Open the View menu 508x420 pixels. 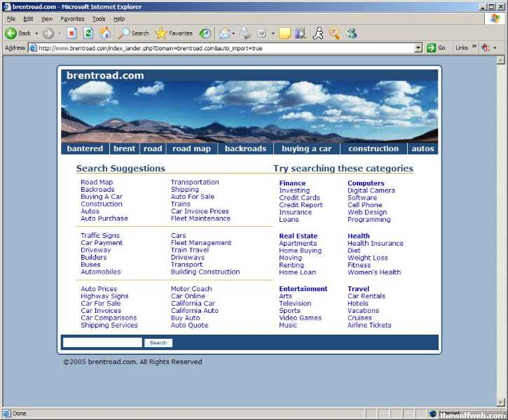coord(47,19)
